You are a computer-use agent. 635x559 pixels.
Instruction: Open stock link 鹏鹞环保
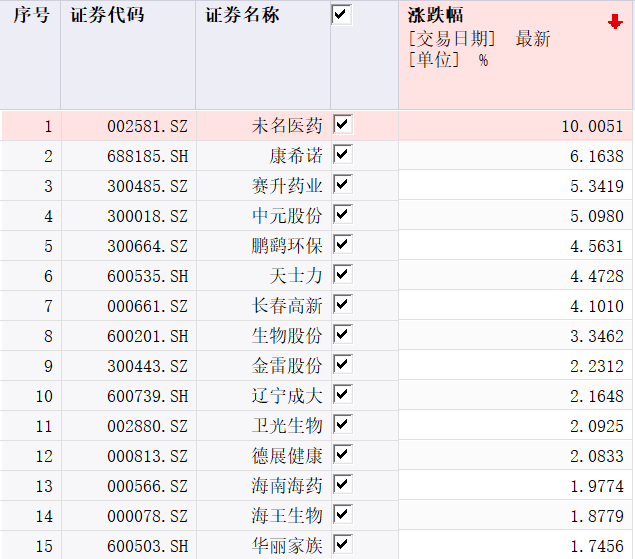point(287,246)
